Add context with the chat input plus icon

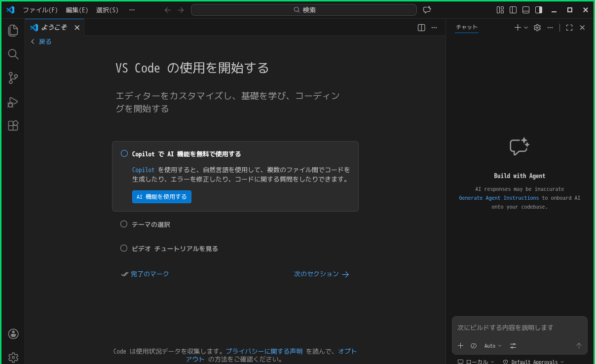(461, 346)
